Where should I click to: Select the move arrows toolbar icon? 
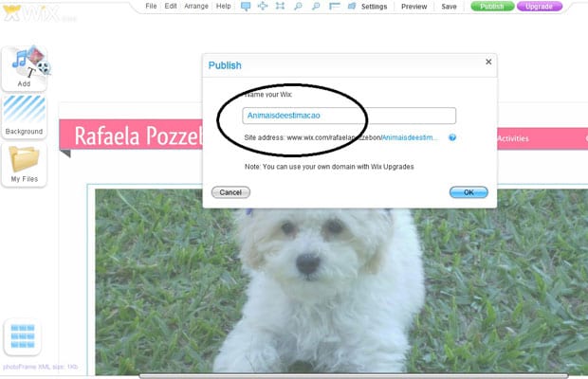coord(263,6)
